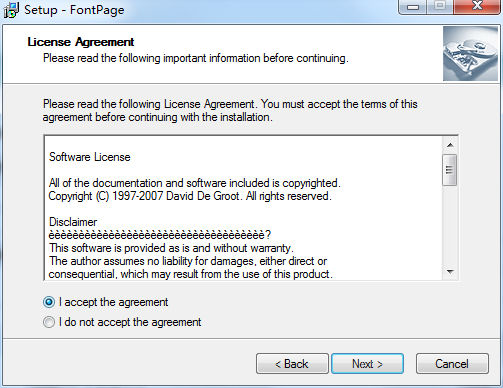Click the "Software License" title in text box
This screenshot has width=503, height=388.
tap(90, 157)
